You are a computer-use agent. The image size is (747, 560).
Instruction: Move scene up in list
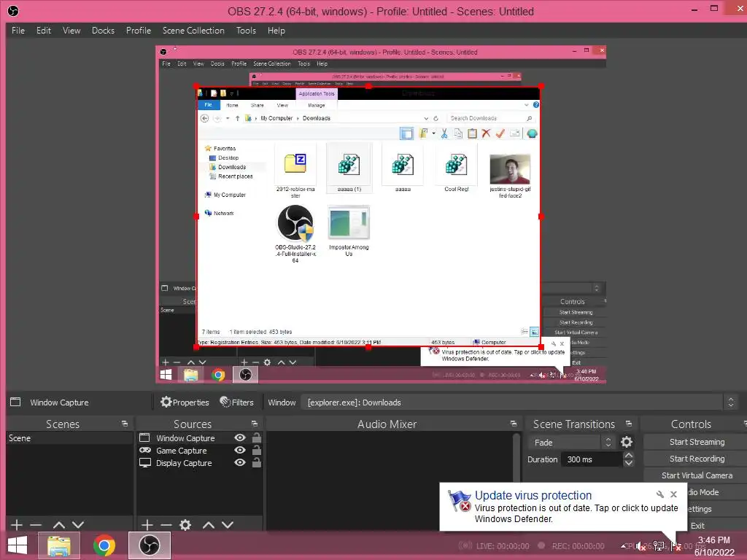point(59,525)
